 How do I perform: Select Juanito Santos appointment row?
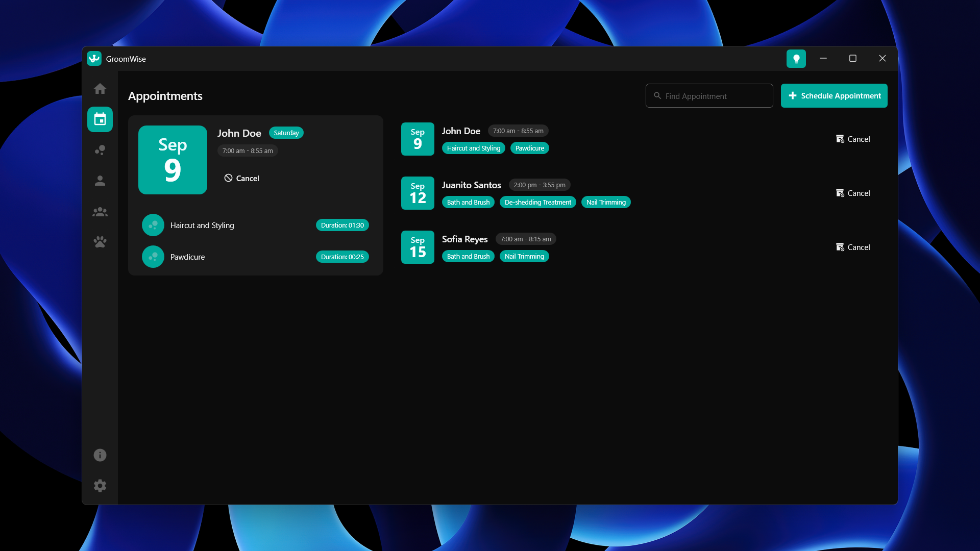[471, 185]
